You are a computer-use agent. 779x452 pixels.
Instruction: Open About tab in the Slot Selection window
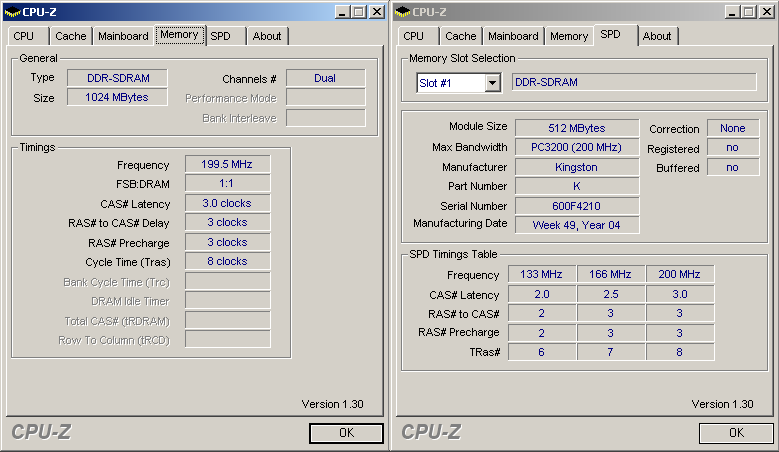[657, 36]
